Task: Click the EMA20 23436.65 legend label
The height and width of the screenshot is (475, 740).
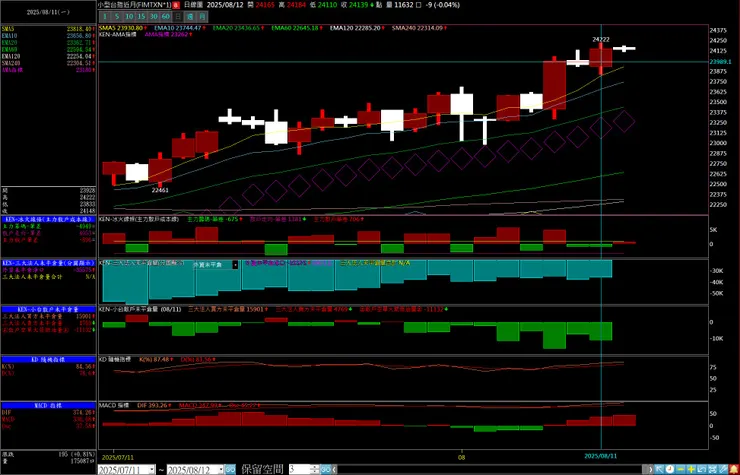Action: click(236, 28)
